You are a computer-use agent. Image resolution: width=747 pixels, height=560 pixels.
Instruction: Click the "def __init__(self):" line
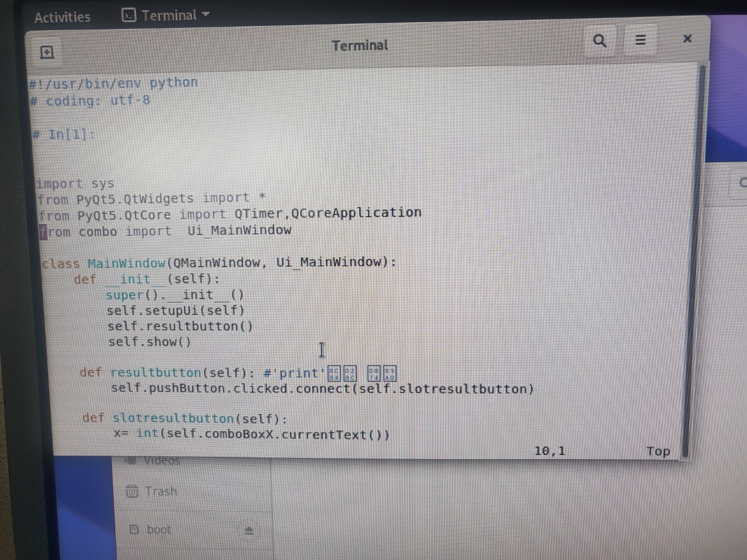coord(147,279)
